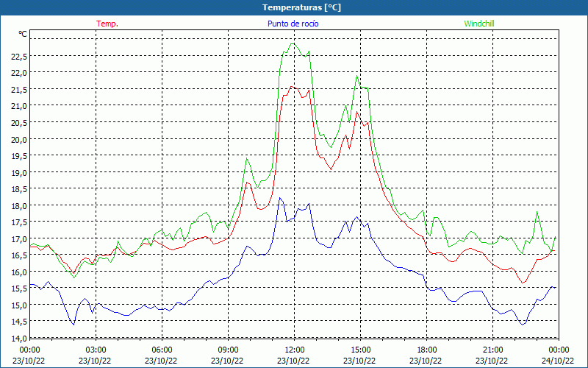
Task: Click the 22,0 y-axis value
Action: (x=19, y=73)
